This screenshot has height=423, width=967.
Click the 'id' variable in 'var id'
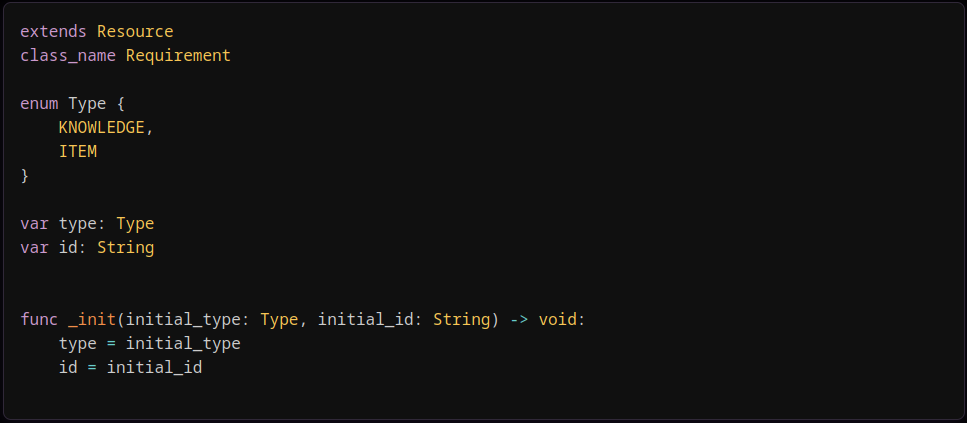point(68,247)
